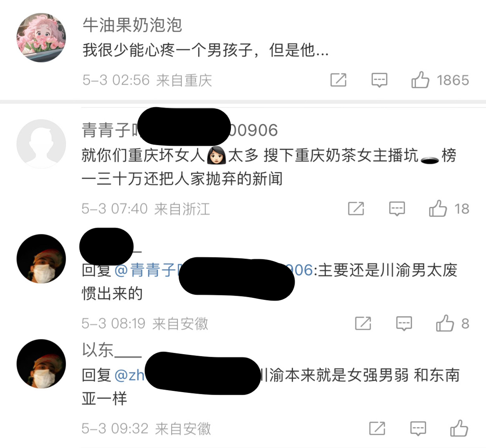Like the comment with 1865 likes
Image resolution: width=486 pixels, height=448 pixels.
pos(420,80)
